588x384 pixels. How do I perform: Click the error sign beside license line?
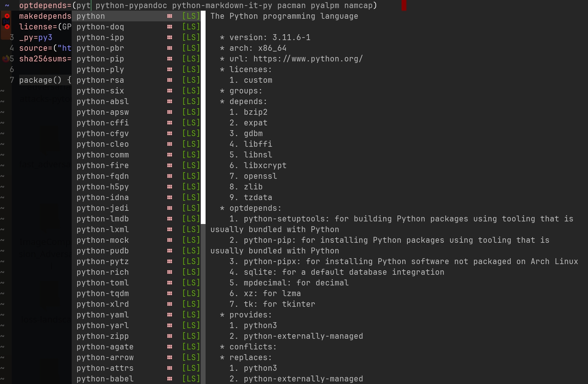coord(7,27)
